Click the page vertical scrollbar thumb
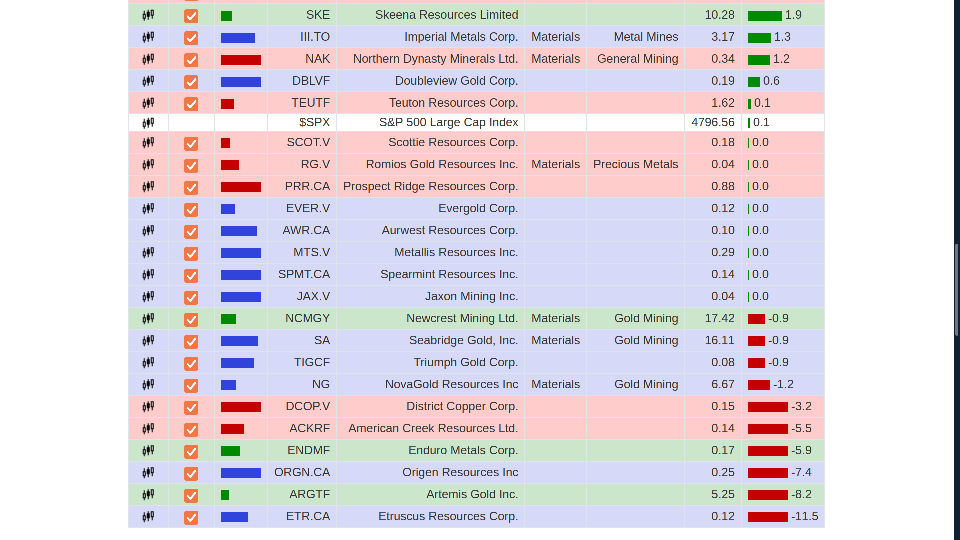The height and width of the screenshot is (540, 960). [x=956, y=290]
